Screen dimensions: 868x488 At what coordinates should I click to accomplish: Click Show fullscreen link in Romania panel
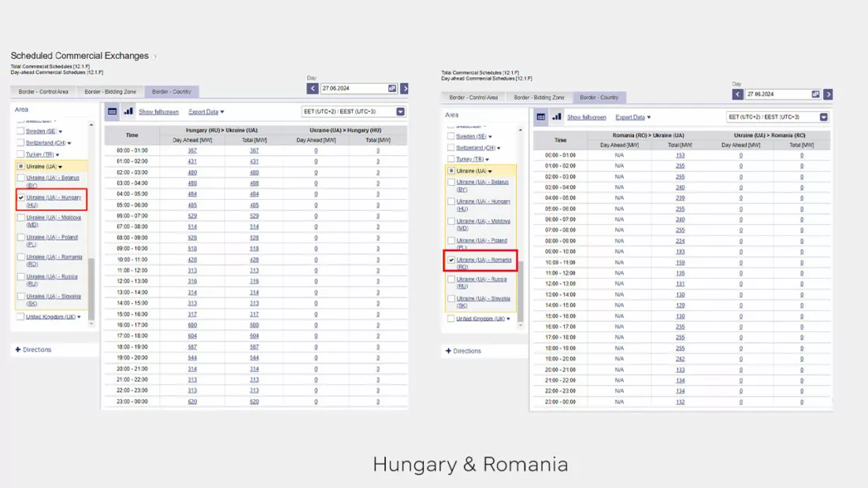pos(586,117)
